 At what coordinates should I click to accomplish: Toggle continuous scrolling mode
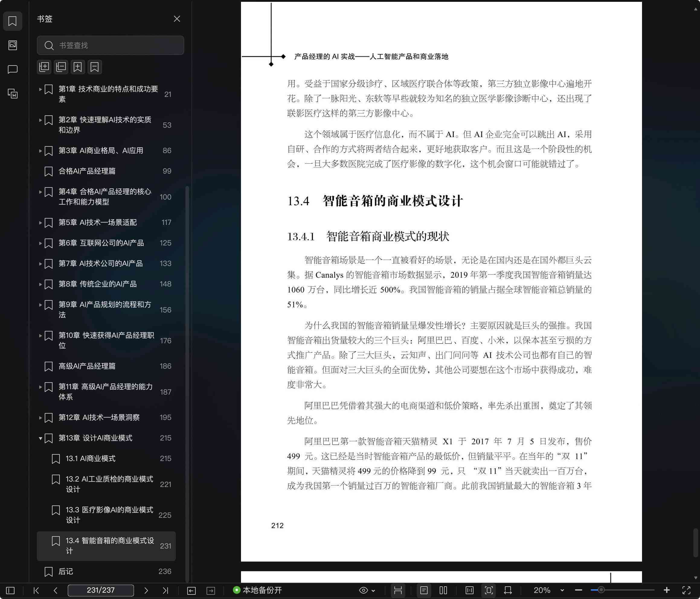[398, 590]
